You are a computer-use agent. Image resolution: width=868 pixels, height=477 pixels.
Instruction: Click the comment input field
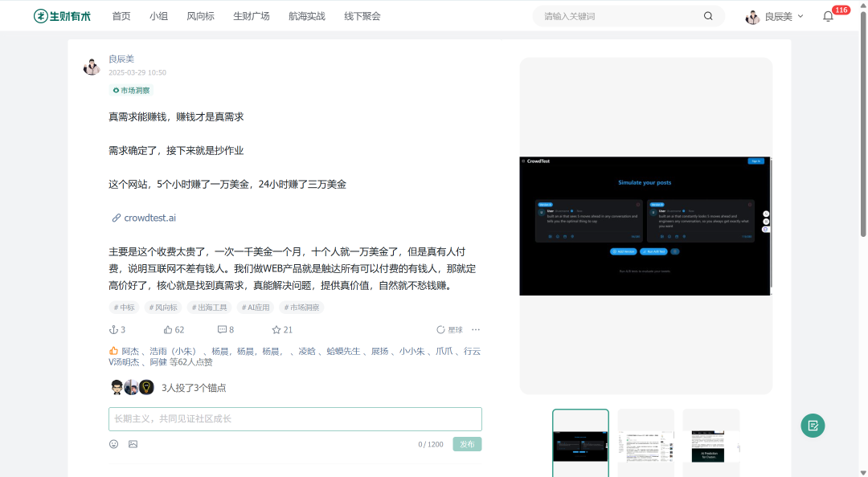tap(295, 419)
